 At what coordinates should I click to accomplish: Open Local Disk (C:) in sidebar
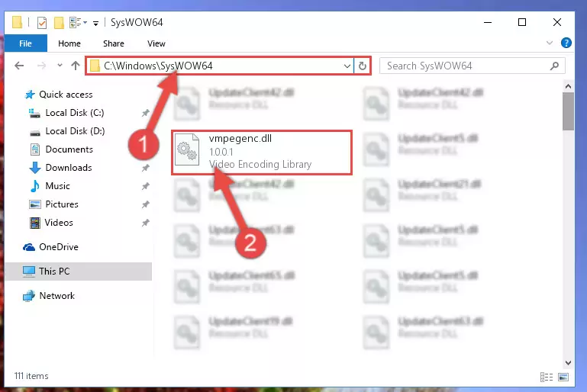tap(75, 113)
